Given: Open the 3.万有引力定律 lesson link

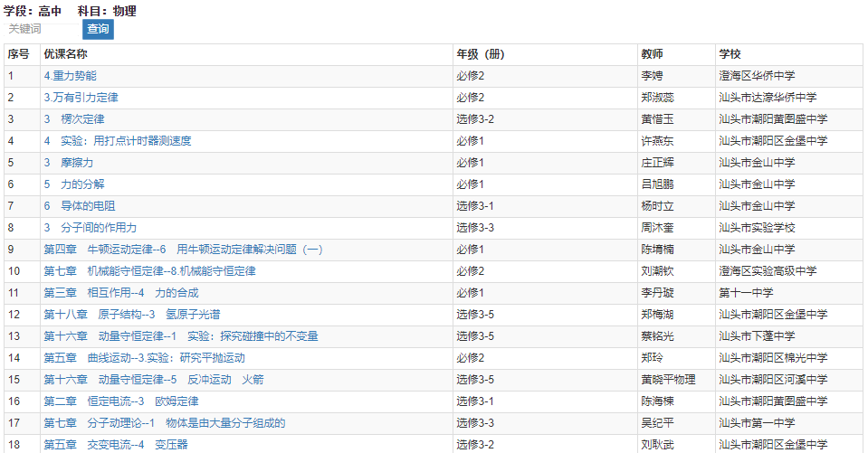Looking at the screenshot, I should [81, 98].
